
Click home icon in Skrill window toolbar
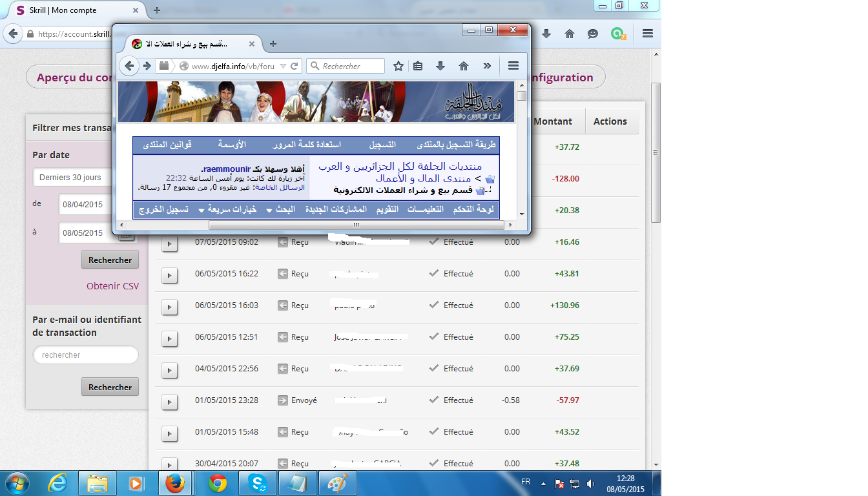pyautogui.click(x=570, y=34)
